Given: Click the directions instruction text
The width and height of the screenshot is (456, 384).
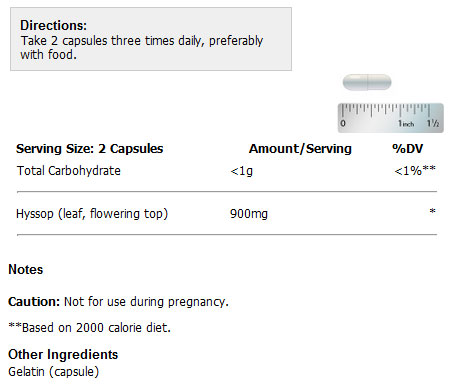Looking at the screenshot, I should tap(142, 48).
